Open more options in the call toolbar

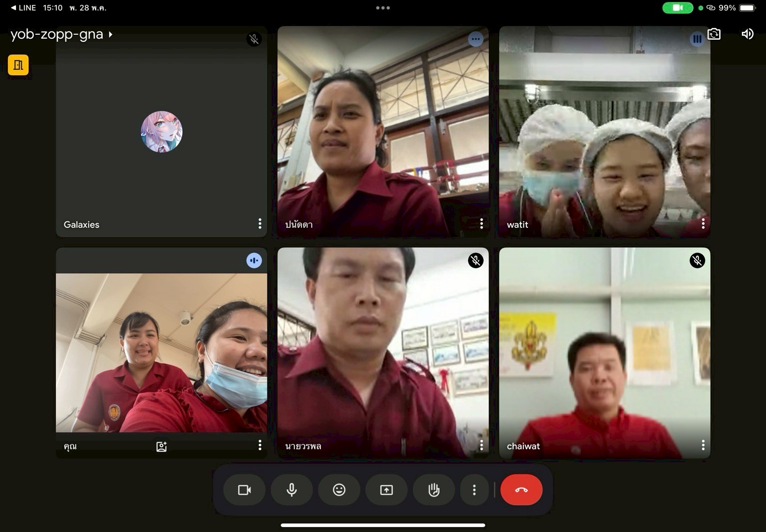click(474, 490)
